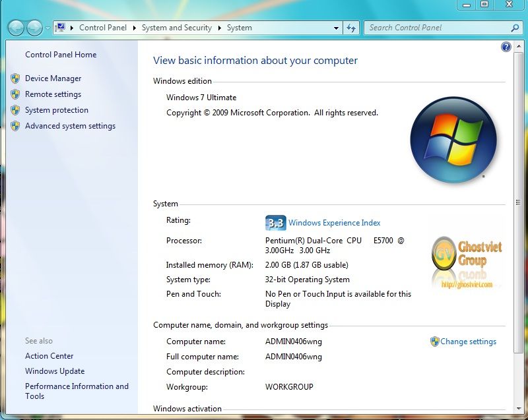528x420 pixels.
Task: Open Windows Experience Index link
Action: pos(335,223)
